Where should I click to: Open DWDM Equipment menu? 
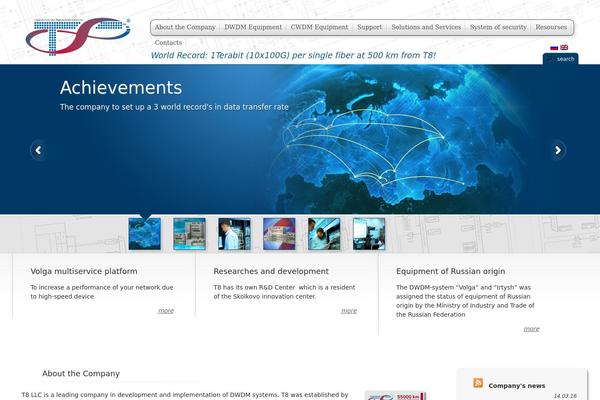coord(253,27)
